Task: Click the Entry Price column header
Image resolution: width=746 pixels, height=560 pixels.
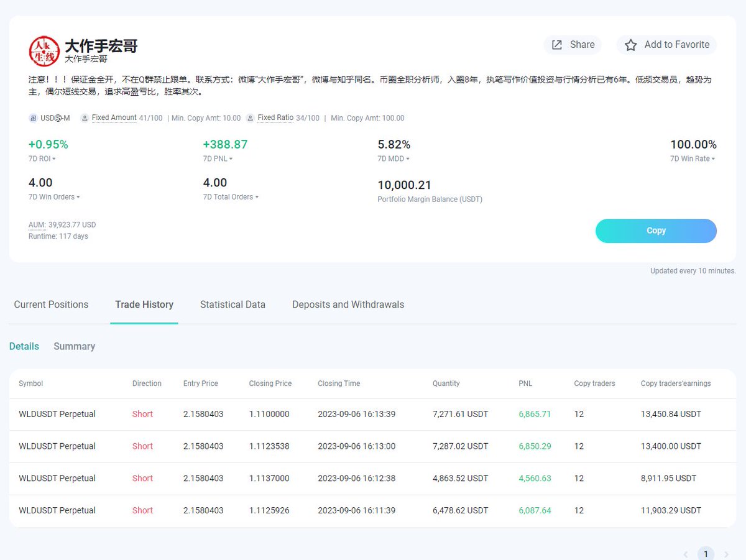Action: click(x=201, y=383)
